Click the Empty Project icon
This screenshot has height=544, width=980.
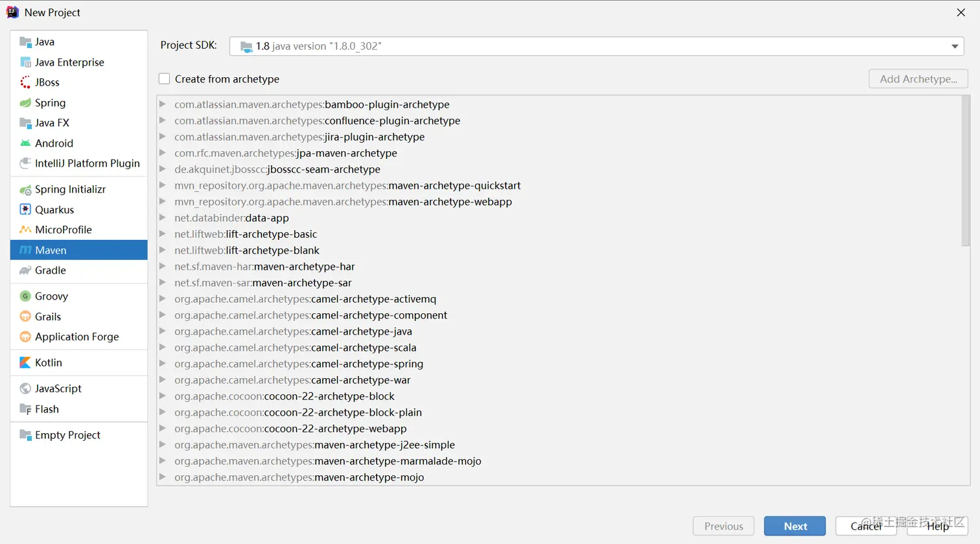(25, 435)
